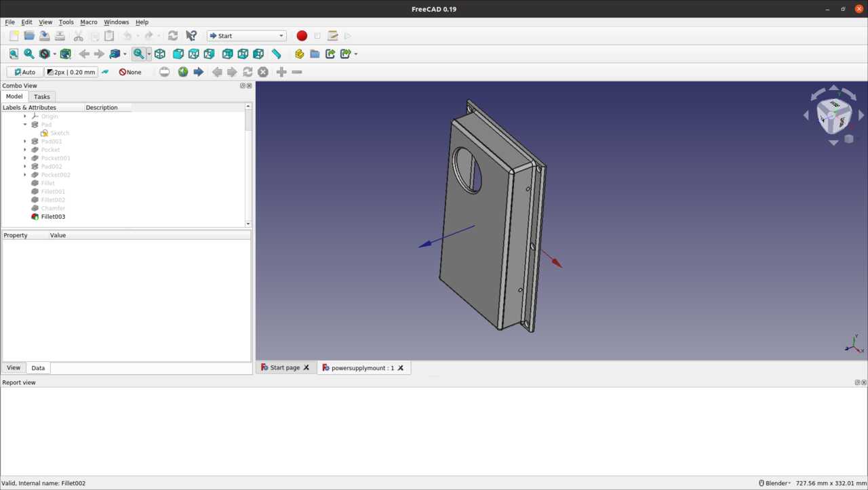Select the Chamfer tree item

point(53,208)
